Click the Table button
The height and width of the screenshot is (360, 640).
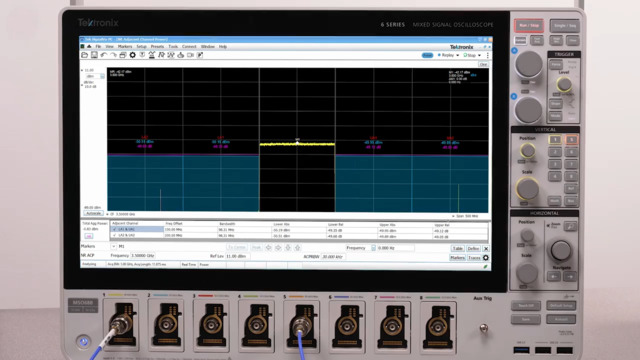[x=458, y=249]
